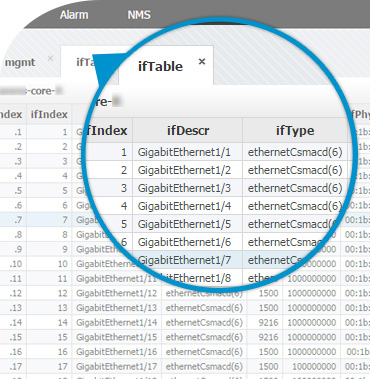Select the GigabitEthernet1/13 cell

click(116, 308)
